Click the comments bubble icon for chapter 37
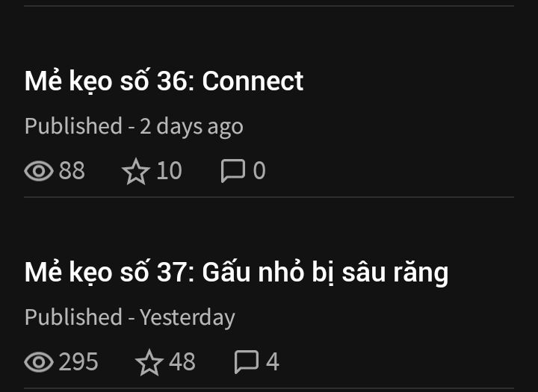Screen dimensions: 538x392 [247, 362]
